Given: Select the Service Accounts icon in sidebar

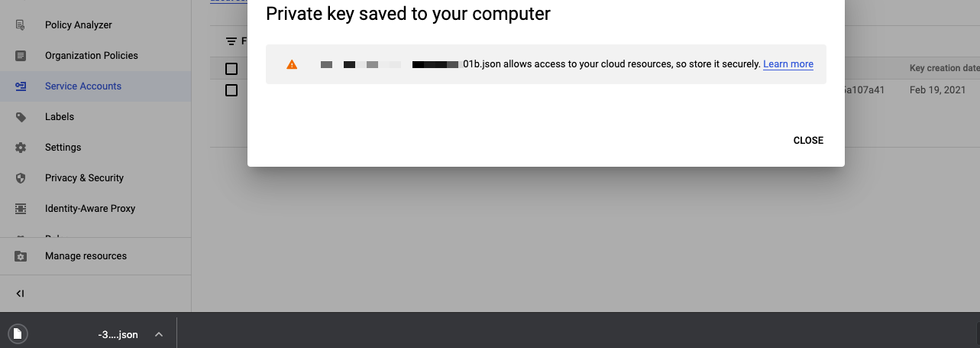Looking at the screenshot, I should [x=21, y=86].
